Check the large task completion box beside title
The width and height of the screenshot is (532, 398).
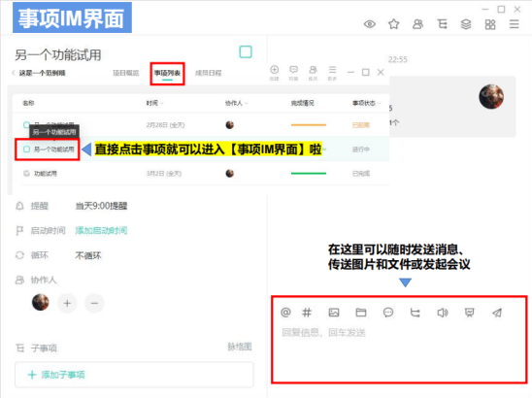click(246, 51)
